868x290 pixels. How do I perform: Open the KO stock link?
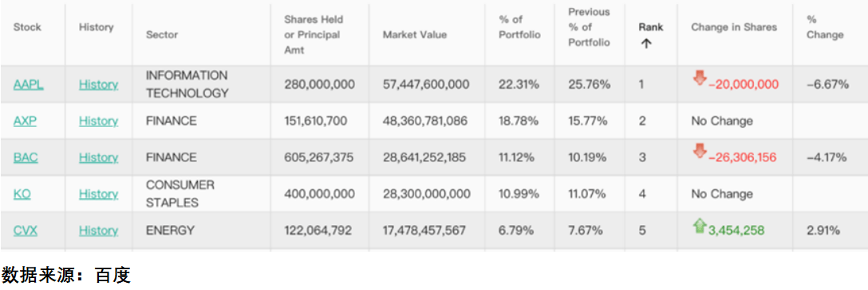pos(22,194)
